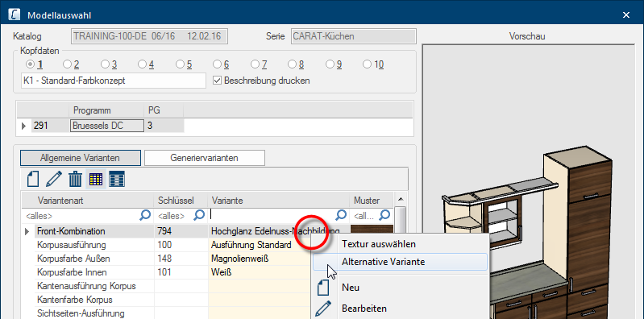
Task: Click the new variant page icon in toolbar
Action: click(x=33, y=179)
